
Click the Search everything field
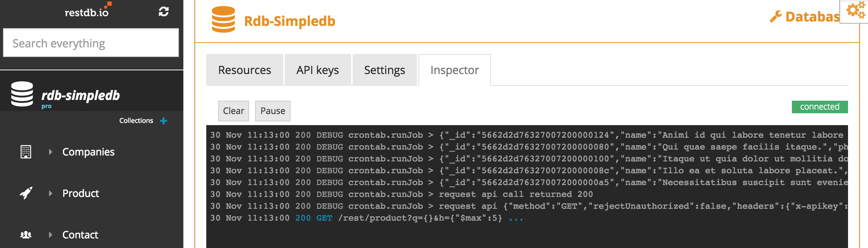click(91, 43)
